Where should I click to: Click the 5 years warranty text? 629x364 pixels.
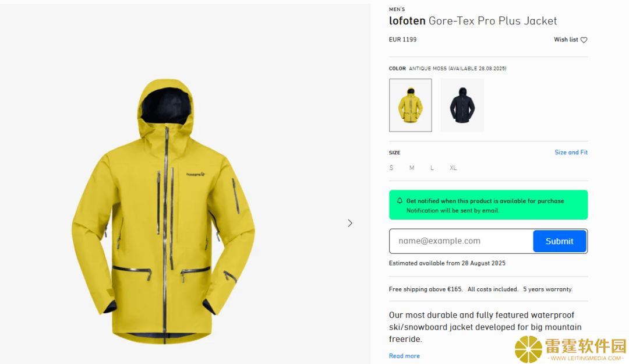point(547,289)
